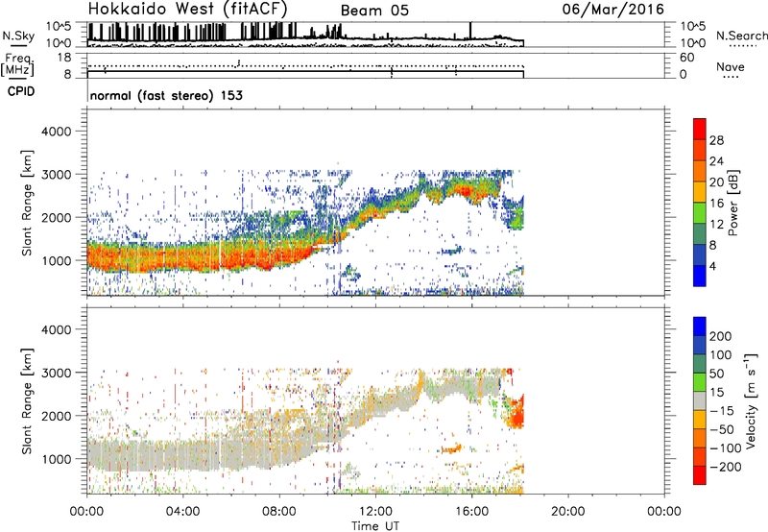
Task: Click the 'CPID' row label
Action: (21, 91)
